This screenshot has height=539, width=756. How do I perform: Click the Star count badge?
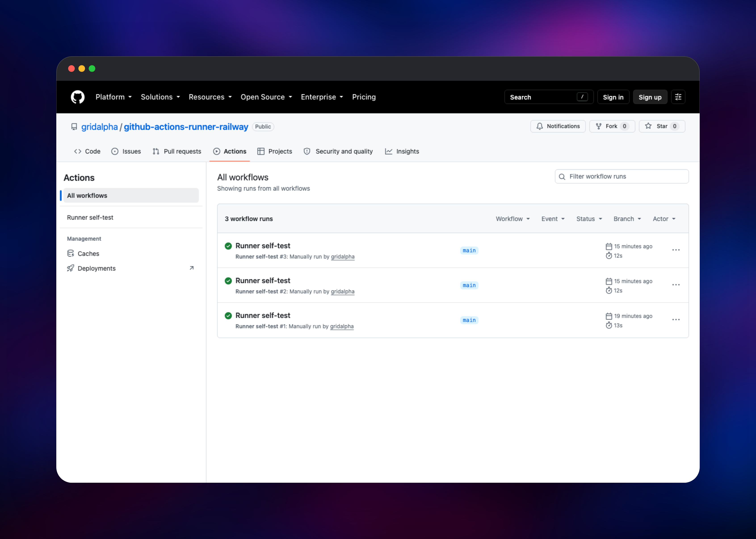pos(674,126)
